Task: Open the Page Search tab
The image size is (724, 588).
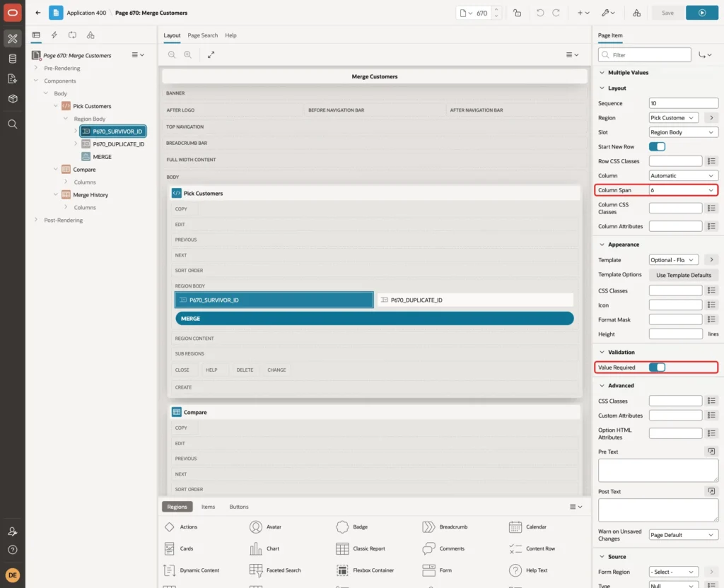Action: [202, 35]
